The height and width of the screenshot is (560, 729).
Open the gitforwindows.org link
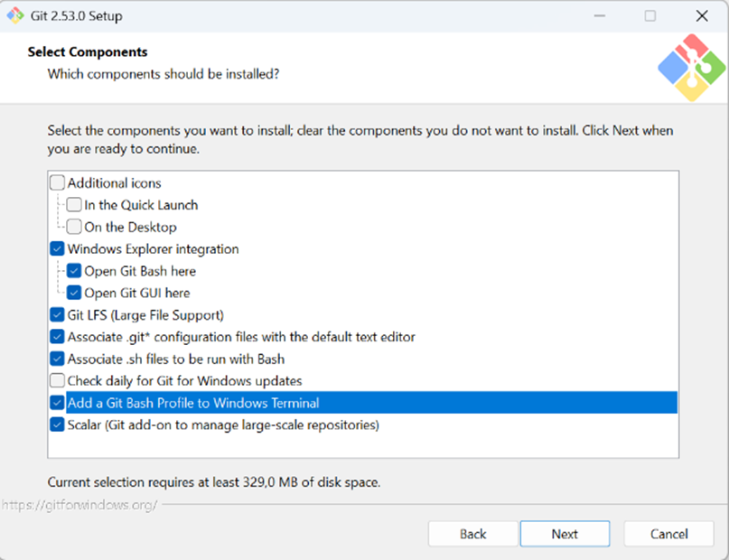tap(79, 505)
